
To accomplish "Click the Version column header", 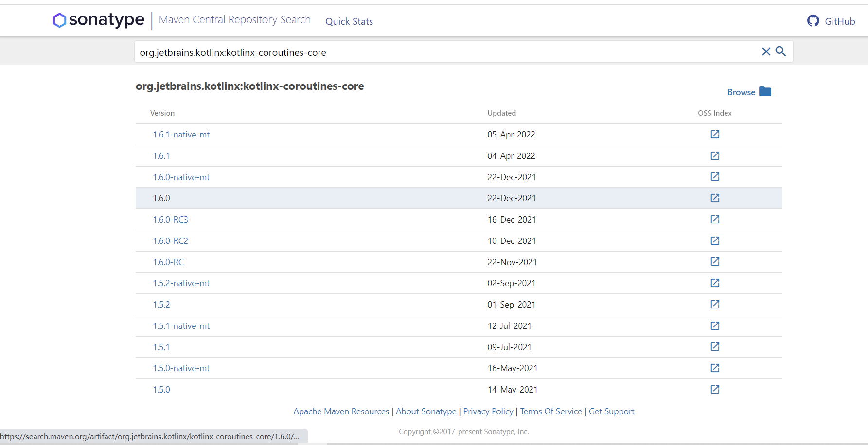I will [x=162, y=113].
